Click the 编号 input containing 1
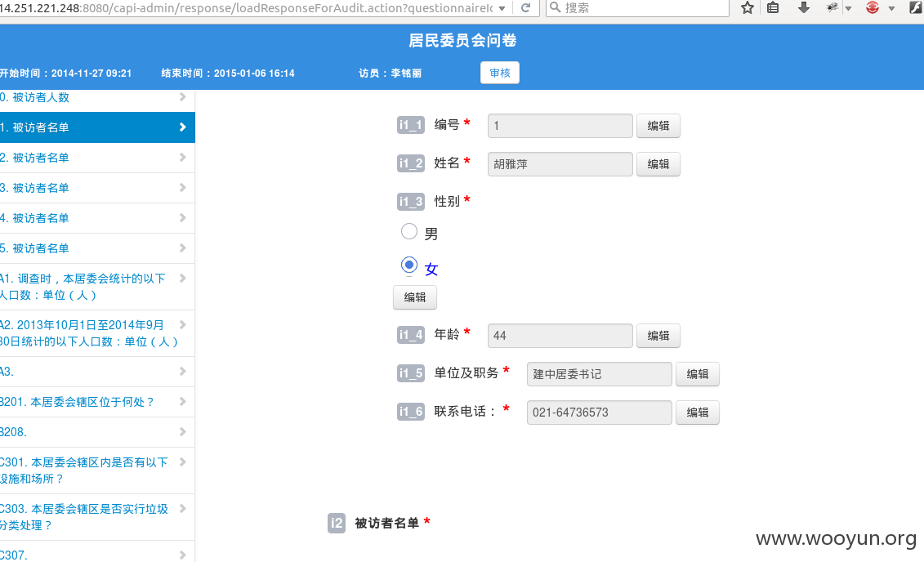This screenshot has height=562, width=924. [560, 126]
